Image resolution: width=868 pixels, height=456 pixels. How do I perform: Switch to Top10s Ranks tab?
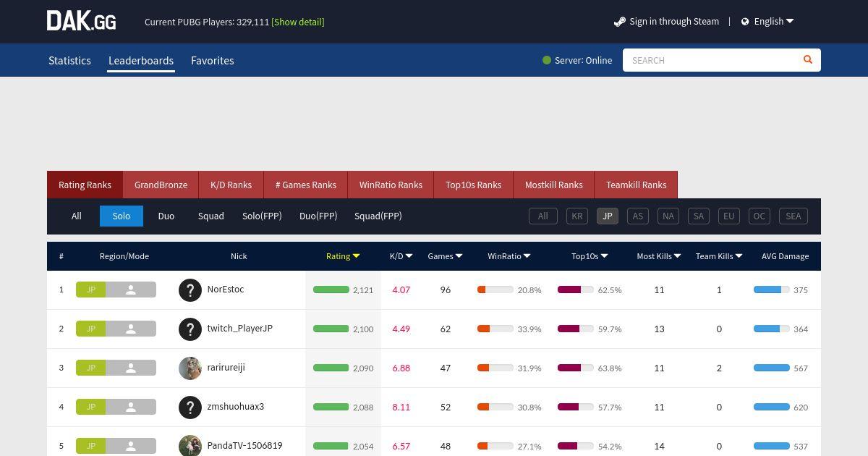click(474, 185)
